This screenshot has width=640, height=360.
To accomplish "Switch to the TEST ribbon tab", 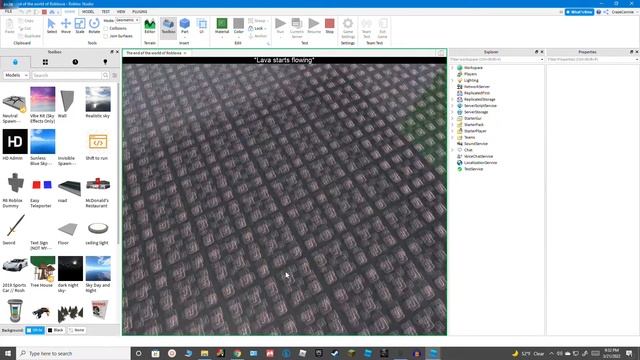I will click(106, 12).
